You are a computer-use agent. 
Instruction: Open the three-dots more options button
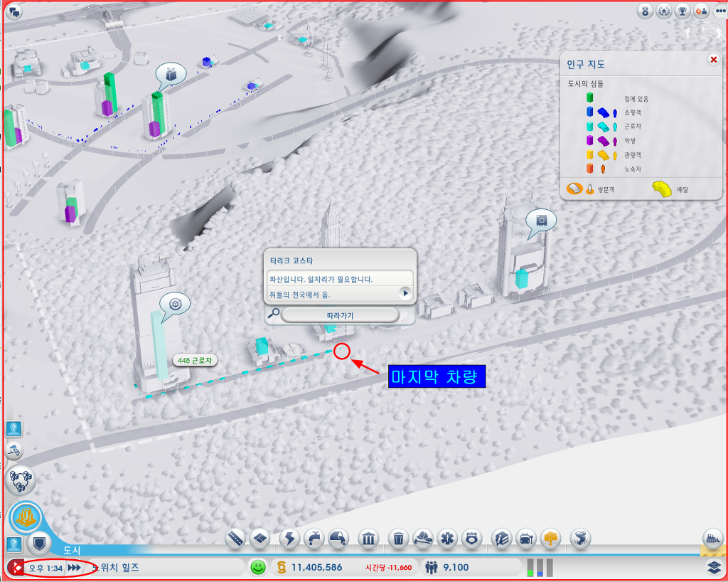[720, 11]
